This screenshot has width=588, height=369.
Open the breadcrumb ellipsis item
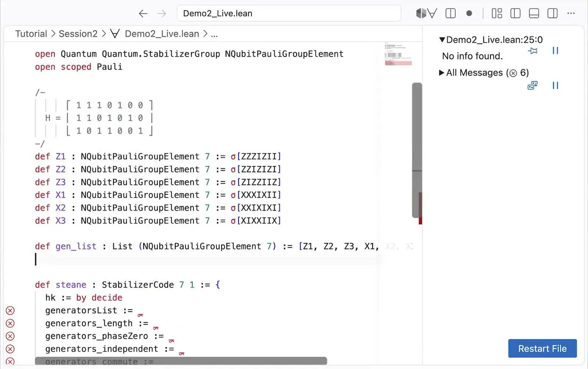(214, 34)
